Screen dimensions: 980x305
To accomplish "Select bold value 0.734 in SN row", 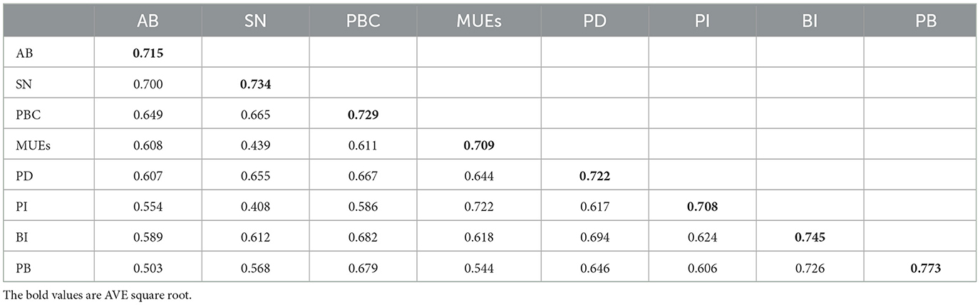I will pyautogui.click(x=254, y=84).
